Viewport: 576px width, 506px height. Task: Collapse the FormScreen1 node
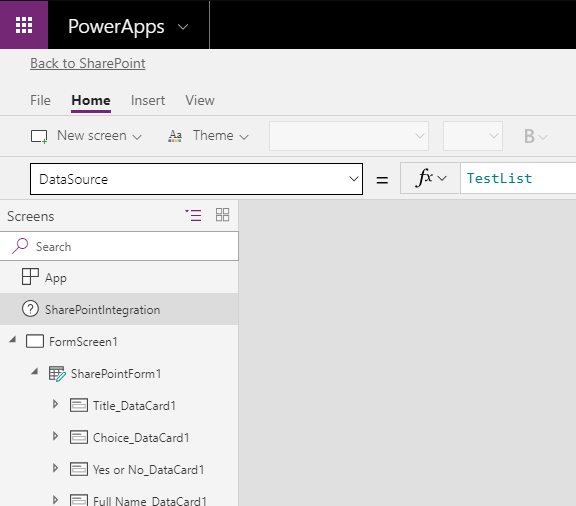13,339
